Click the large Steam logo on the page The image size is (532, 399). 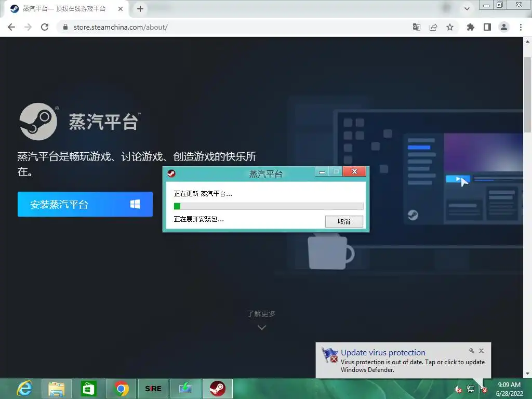[38, 122]
